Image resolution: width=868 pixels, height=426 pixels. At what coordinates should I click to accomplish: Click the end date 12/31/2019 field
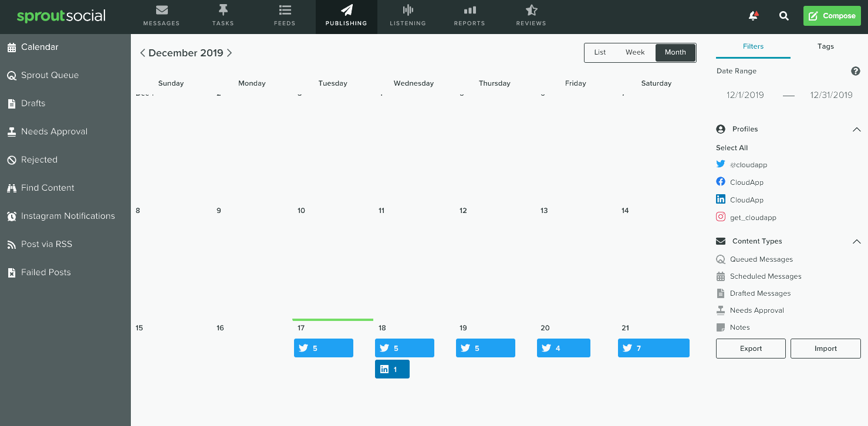(x=831, y=95)
